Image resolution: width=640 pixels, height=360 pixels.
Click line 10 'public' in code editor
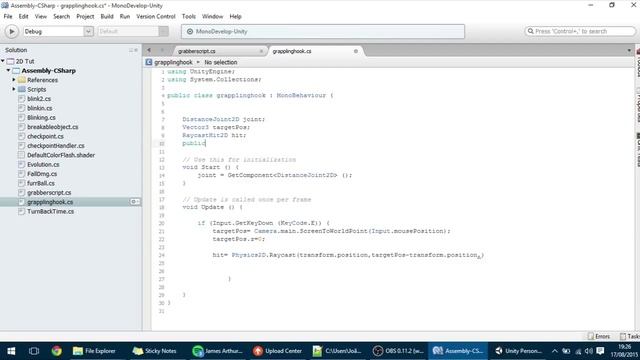pos(194,143)
